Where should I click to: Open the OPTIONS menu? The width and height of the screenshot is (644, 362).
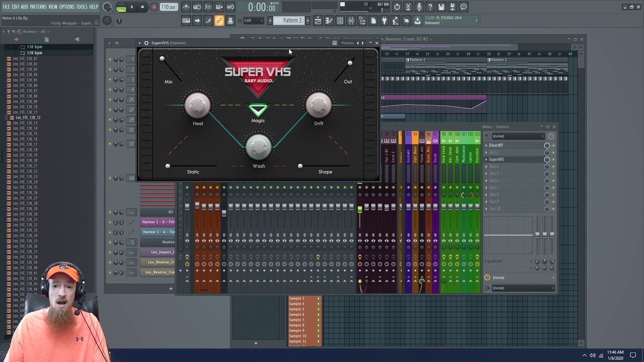click(67, 7)
